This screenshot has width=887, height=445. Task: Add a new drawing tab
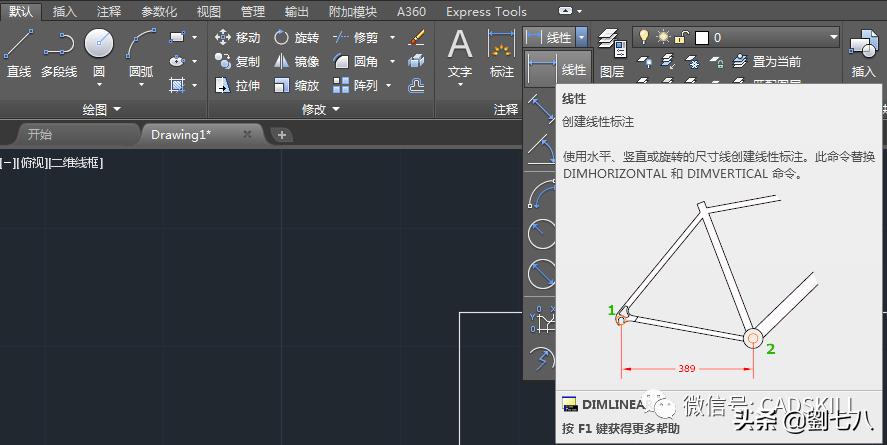click(281, 135)
